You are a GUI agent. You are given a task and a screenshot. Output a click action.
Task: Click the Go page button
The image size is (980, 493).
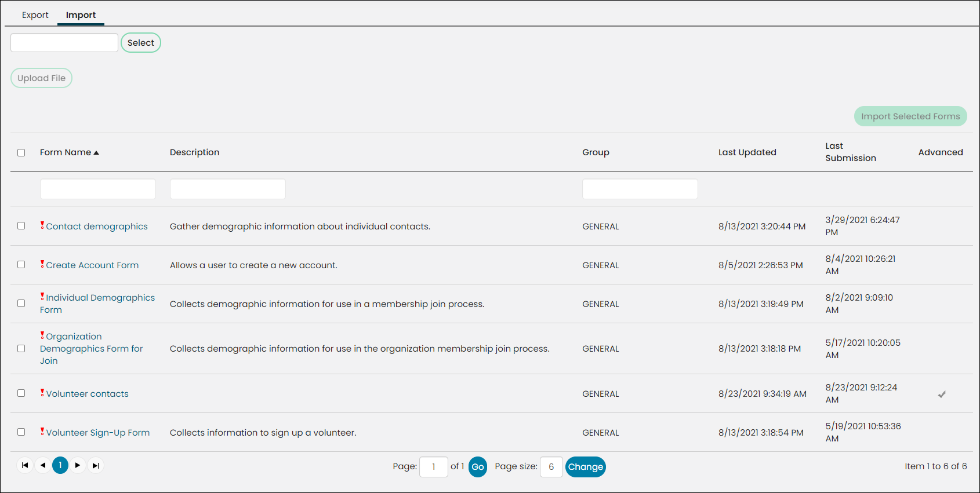(478, 467)
